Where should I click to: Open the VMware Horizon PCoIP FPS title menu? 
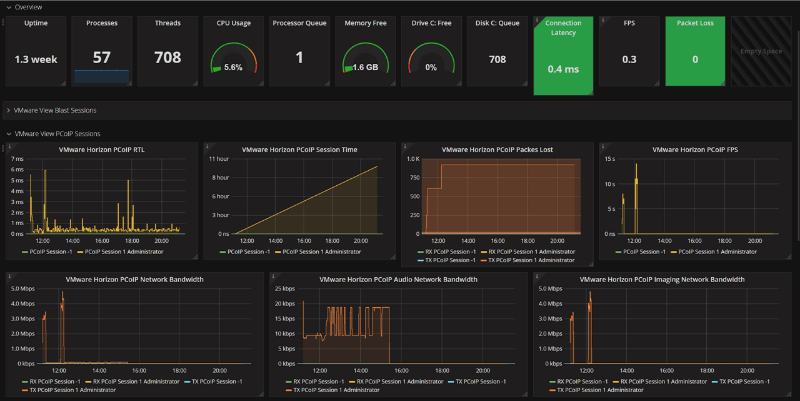pyautogui.click(x=695, y=149)
